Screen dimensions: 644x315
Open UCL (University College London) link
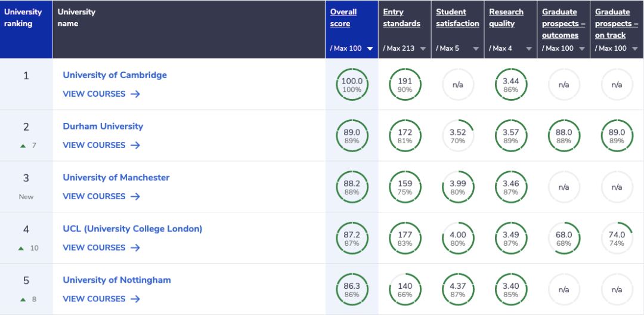[132, 228]
